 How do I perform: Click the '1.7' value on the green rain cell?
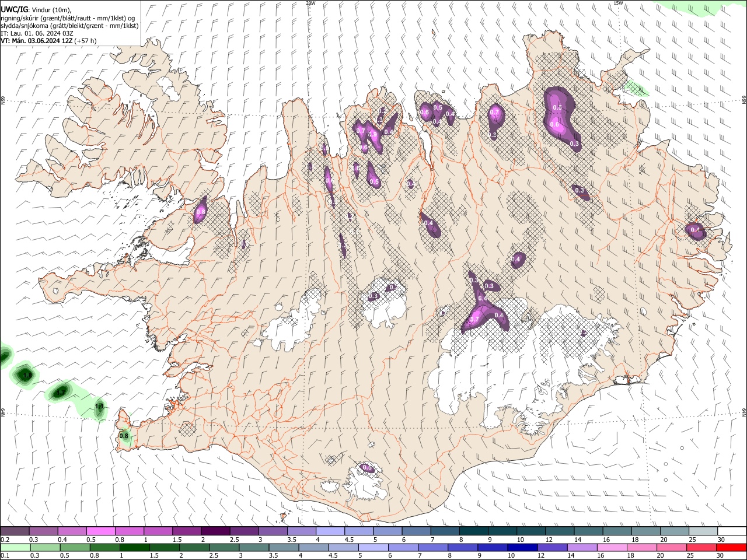[x=60, y=393]
